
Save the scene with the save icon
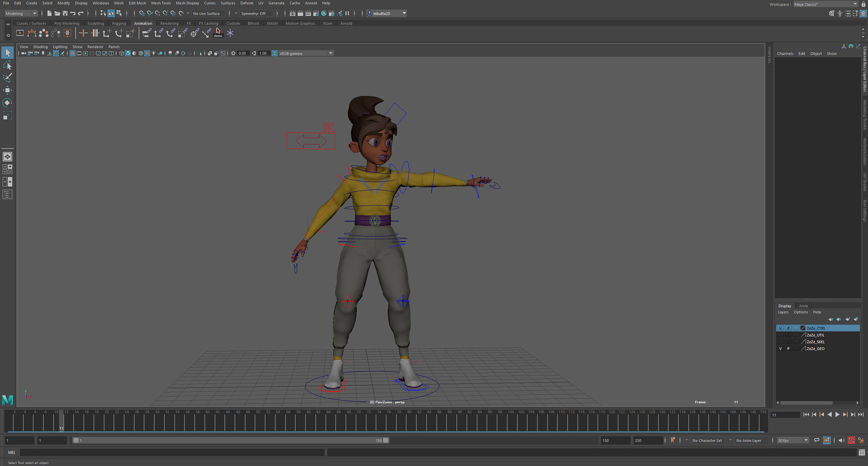(x=65, y=14)
